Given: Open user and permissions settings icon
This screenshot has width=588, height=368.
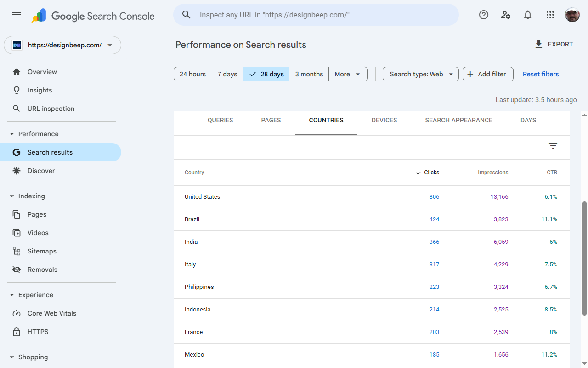Looking at the screenshot, I should click(506, 15).
